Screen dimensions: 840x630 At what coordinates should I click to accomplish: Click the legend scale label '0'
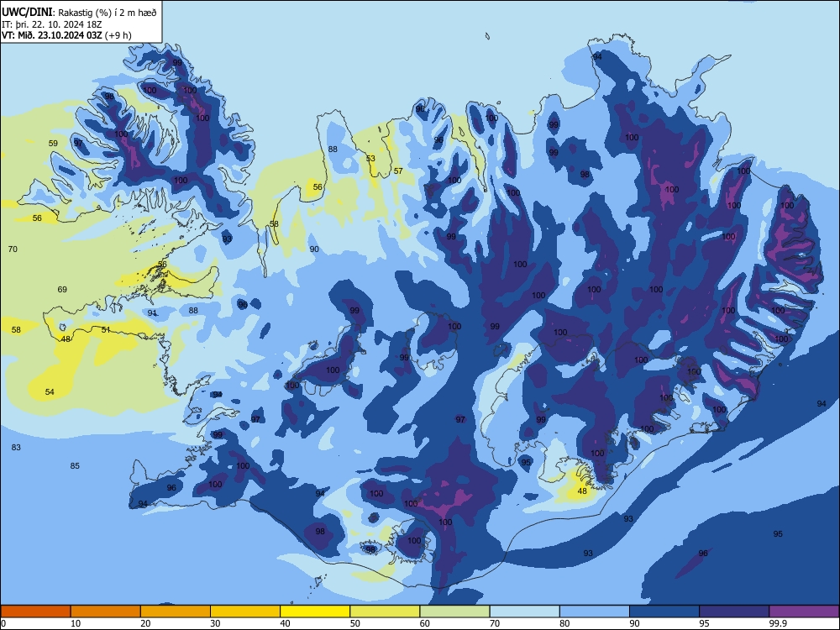(x=3, y=623)
